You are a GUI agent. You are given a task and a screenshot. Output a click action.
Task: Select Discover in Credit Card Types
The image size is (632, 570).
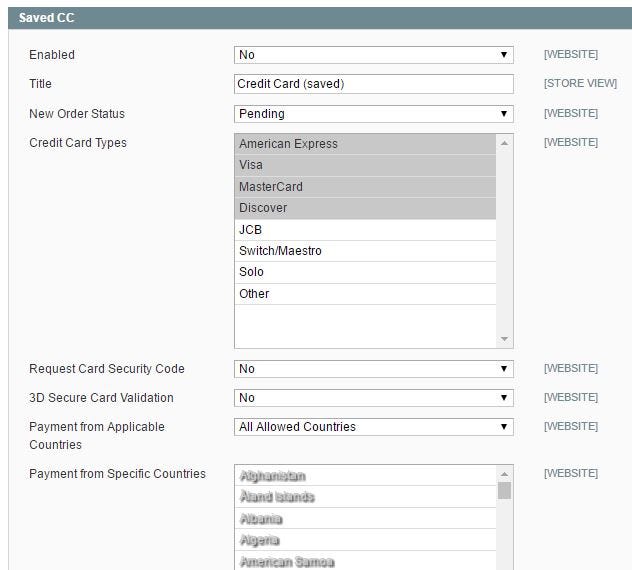point(365,208)
